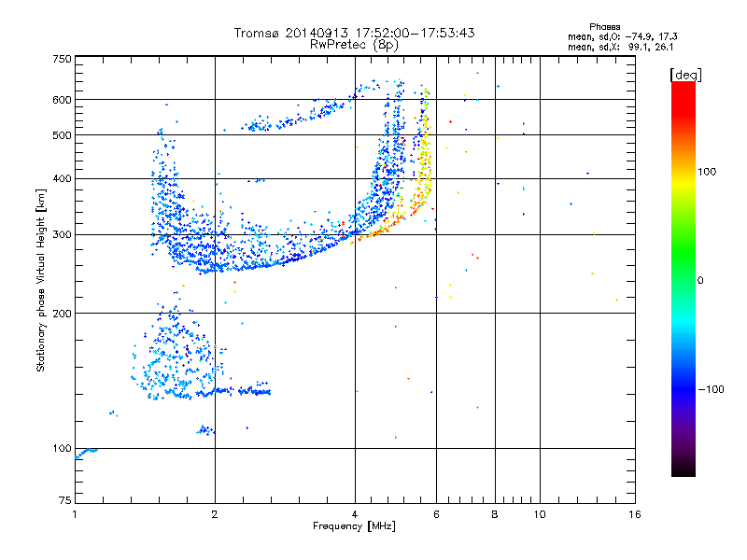
Task: Click the x-axis tick label "8"
Action: point(495,514)
